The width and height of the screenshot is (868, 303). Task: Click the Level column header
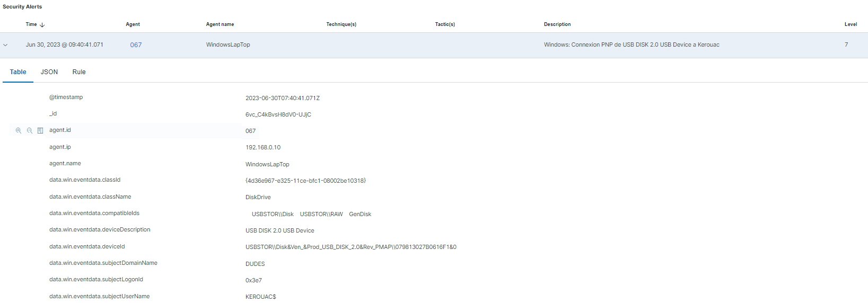point(851,24)
